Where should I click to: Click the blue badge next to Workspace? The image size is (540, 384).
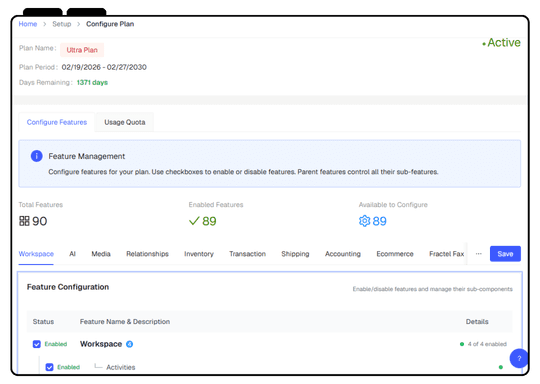(129, 344)
